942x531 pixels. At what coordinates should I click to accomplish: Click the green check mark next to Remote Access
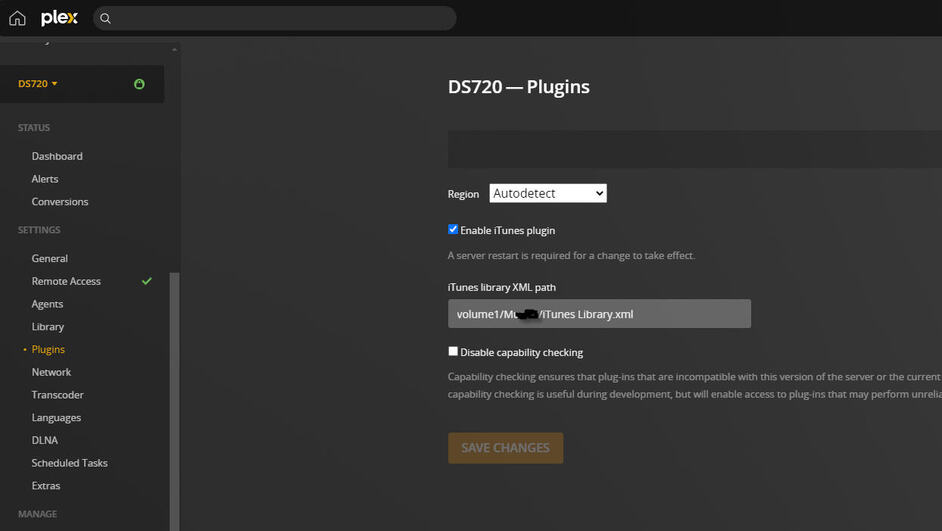point(147,281)
